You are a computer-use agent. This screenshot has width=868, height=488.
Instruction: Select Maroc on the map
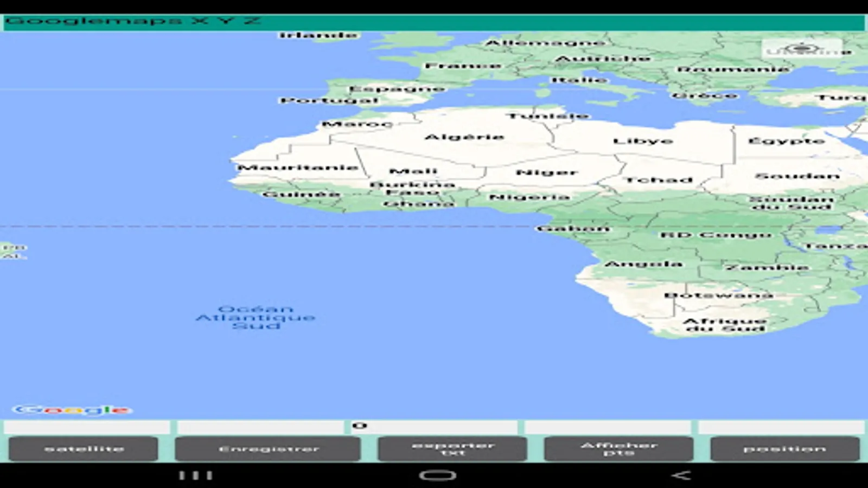pyautogui.click(x=357, y=124)
